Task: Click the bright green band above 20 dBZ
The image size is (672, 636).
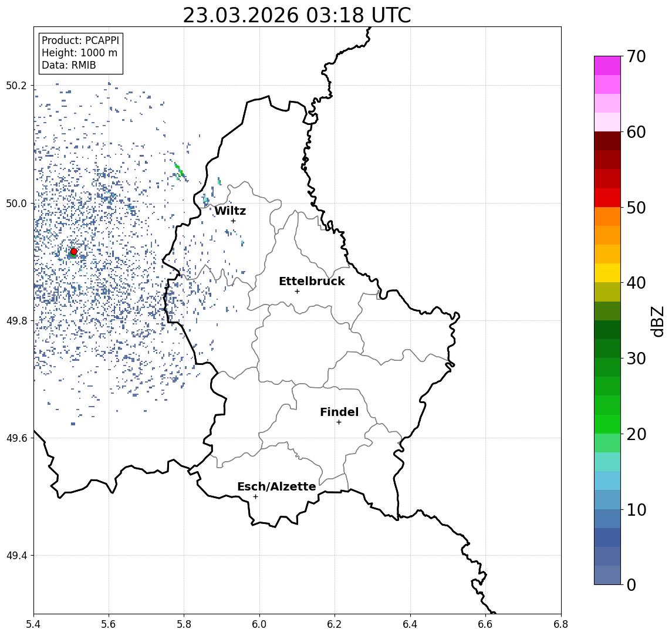Action: tap(607, 424)
